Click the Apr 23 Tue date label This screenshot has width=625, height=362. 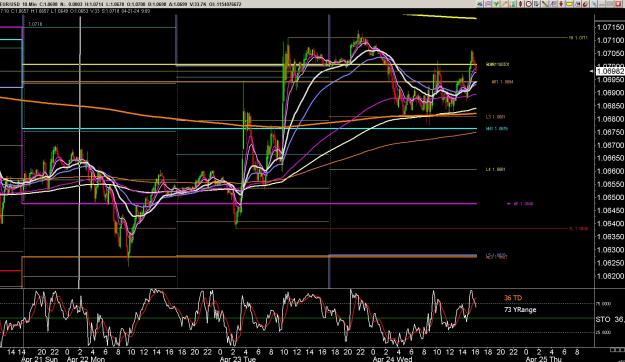coord(238,359)
